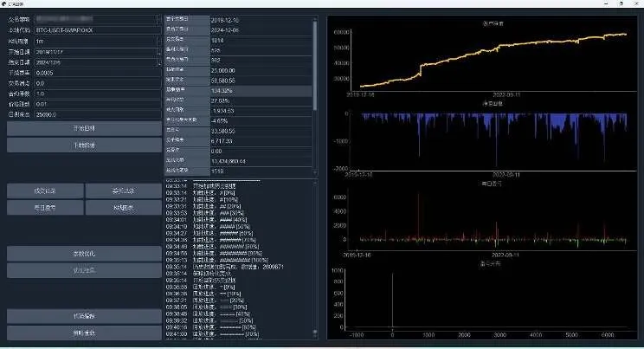
Task: Edit the slippage field showing 0.0
Action: coord(97,83)
